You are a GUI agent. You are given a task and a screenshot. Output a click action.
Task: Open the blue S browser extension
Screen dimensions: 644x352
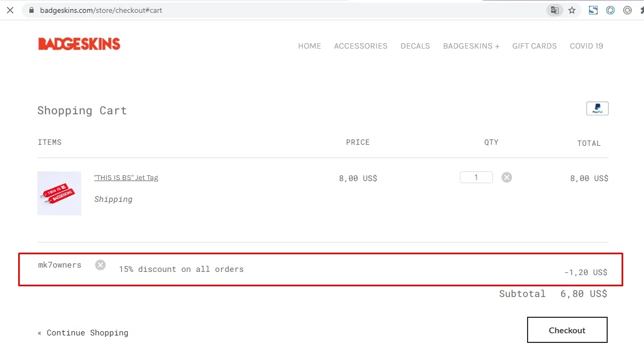click(593, 10)
